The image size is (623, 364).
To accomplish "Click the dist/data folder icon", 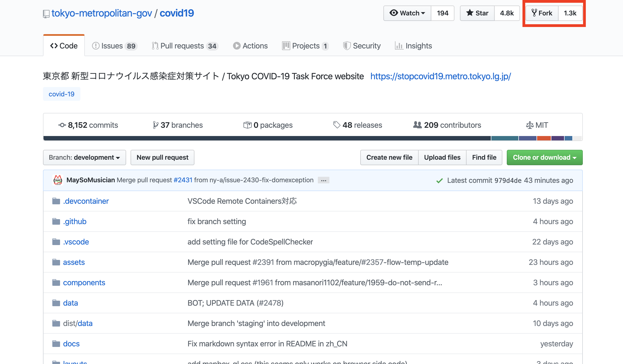I will pos(56,323).
